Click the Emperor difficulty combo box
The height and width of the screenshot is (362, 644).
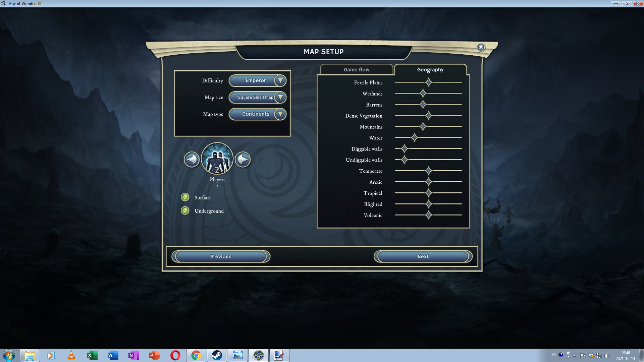258,80
